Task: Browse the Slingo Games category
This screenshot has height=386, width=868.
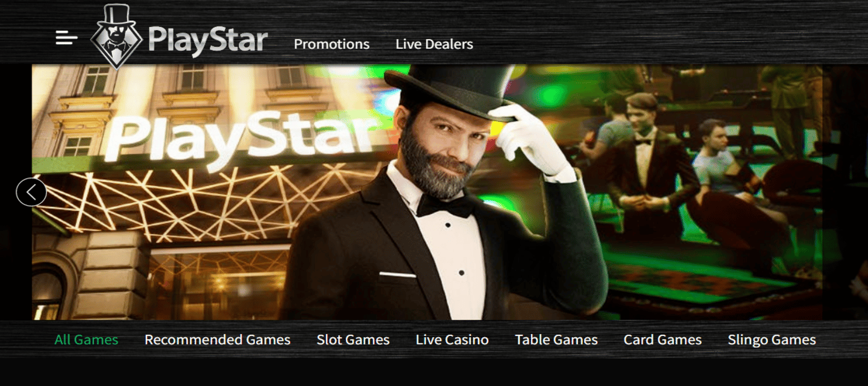Action: point(772,340)
